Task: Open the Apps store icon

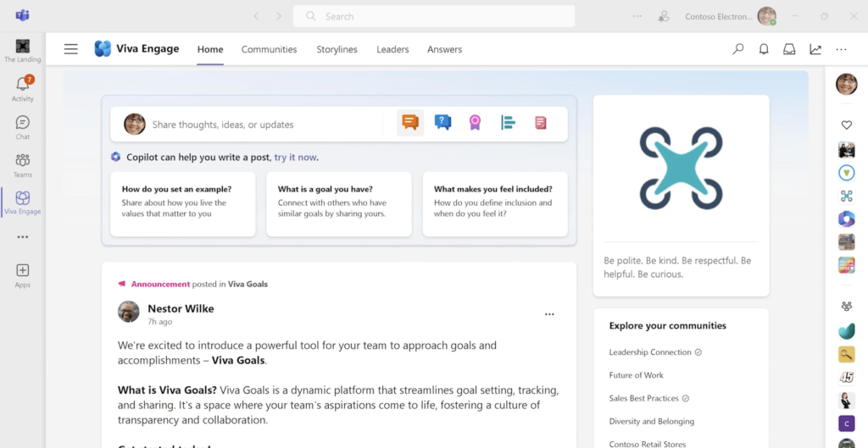Action: [23, 276]
